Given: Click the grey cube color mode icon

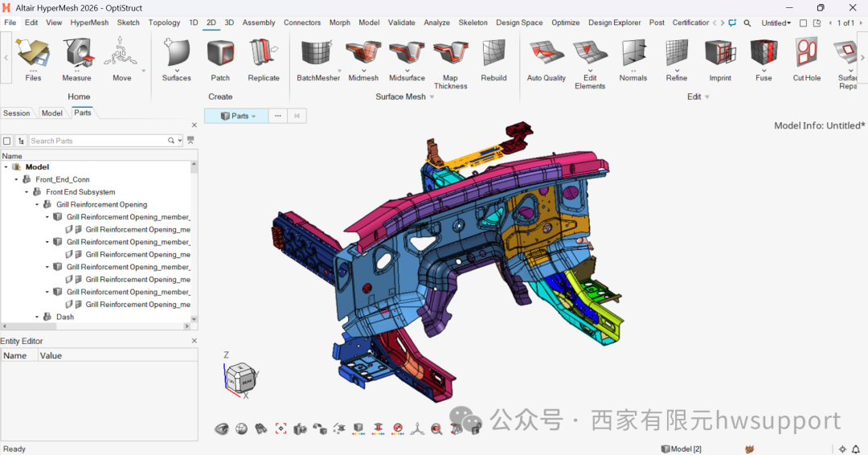Looking at the screenshot, I should coord(358,428).
